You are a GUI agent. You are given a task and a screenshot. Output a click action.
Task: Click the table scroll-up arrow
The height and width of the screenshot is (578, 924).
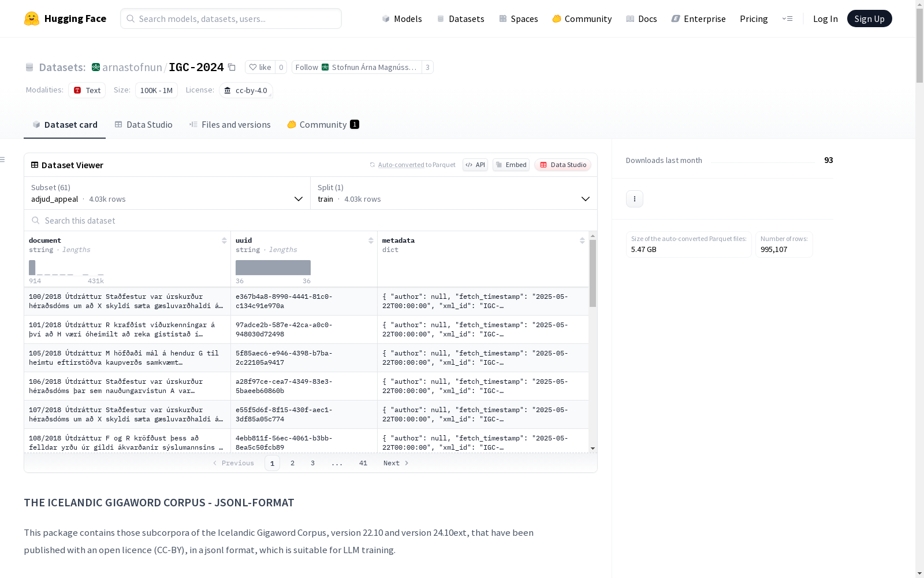click(593, 236)
